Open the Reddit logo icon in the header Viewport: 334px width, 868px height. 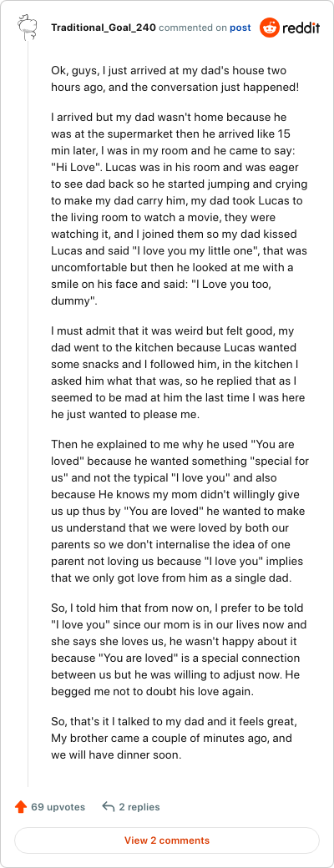coord(270,27)
